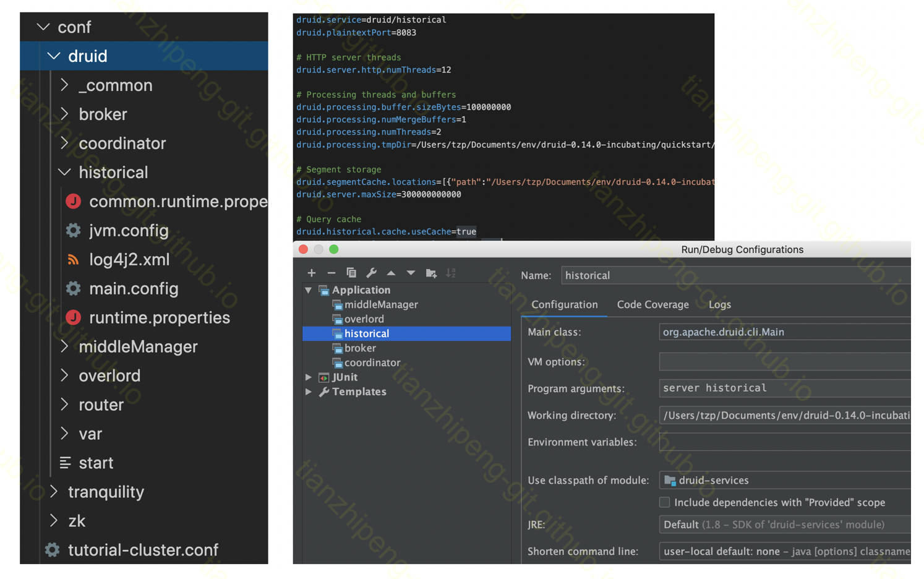Click the Remove Configuration minus icon
The height and width of the screenshot is (579, 924).
click(332, 273)
